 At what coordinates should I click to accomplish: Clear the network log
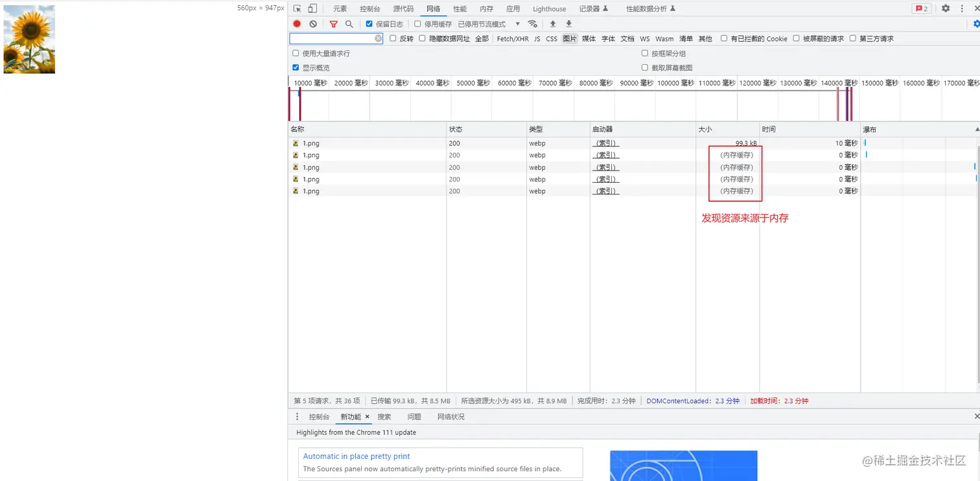313,24
